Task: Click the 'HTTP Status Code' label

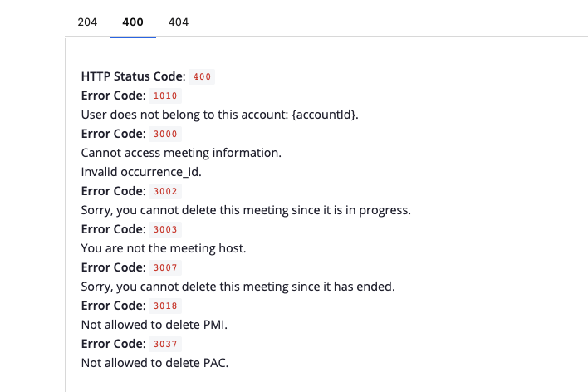Action: pos(133,76)
